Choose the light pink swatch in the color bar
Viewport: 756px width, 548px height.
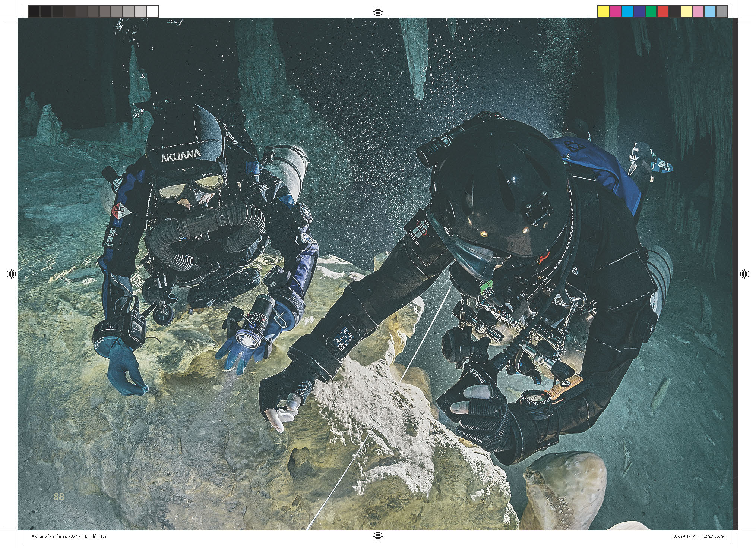tap(698, 12)
